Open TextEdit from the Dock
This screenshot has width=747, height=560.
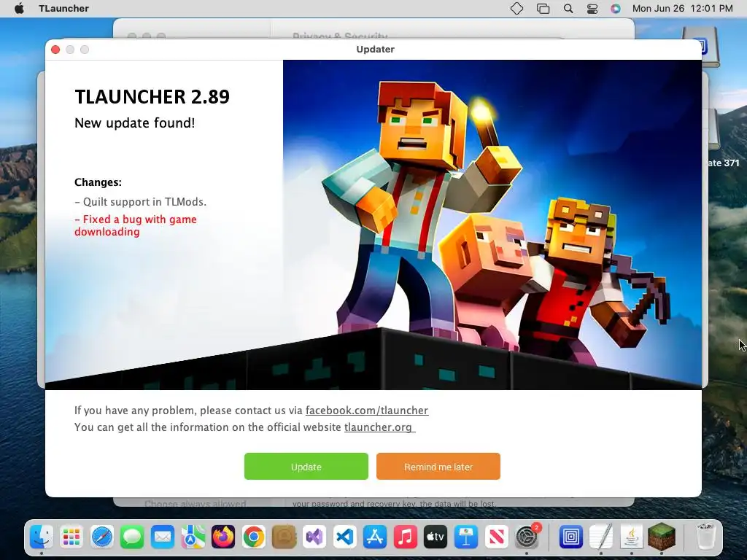point(601,537)
